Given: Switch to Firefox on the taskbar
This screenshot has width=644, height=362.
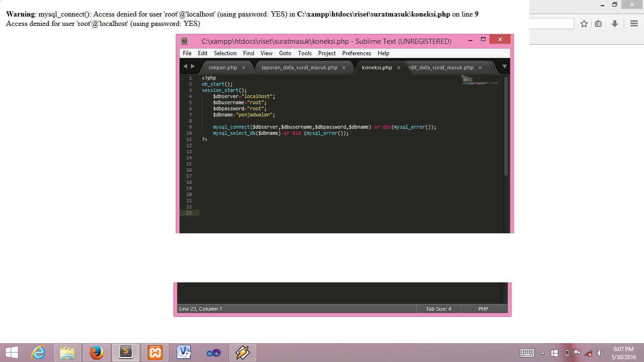Looking at the screenshot, I should tap(97, 353).
